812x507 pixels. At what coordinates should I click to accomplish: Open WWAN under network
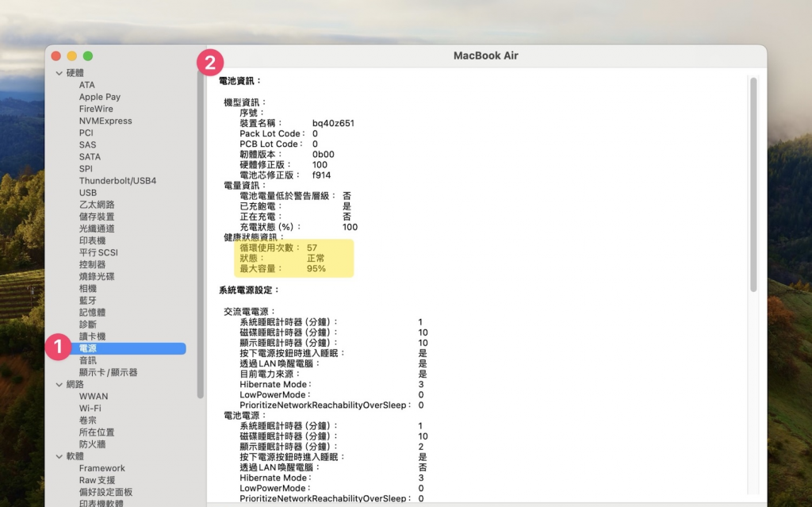[x=94, y=396]
